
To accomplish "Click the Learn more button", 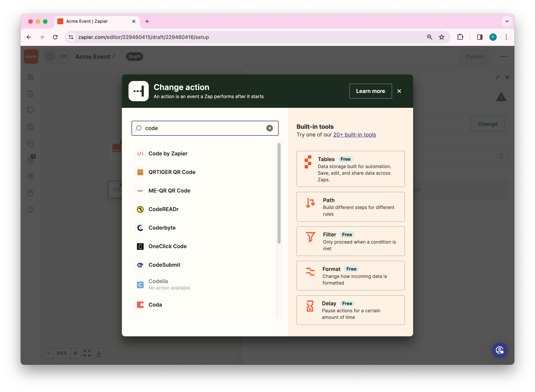I will coord(370,91).
